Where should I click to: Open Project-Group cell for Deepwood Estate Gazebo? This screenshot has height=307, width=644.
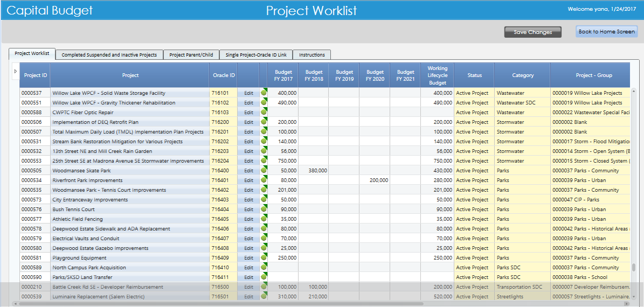coord(590,248)
